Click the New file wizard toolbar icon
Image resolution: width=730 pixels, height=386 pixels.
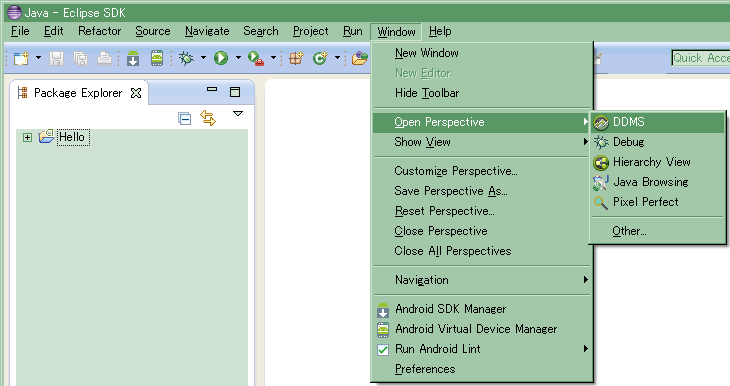pos(21,58)
